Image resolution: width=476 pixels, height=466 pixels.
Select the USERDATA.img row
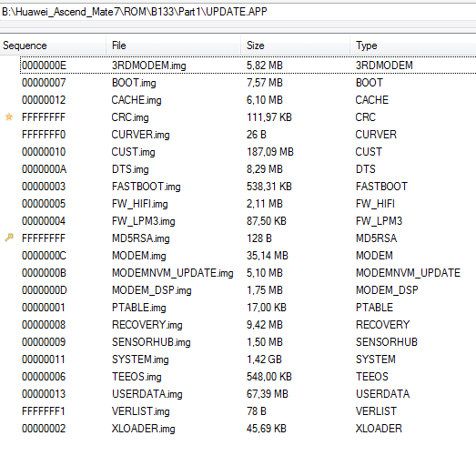[248, 394]
